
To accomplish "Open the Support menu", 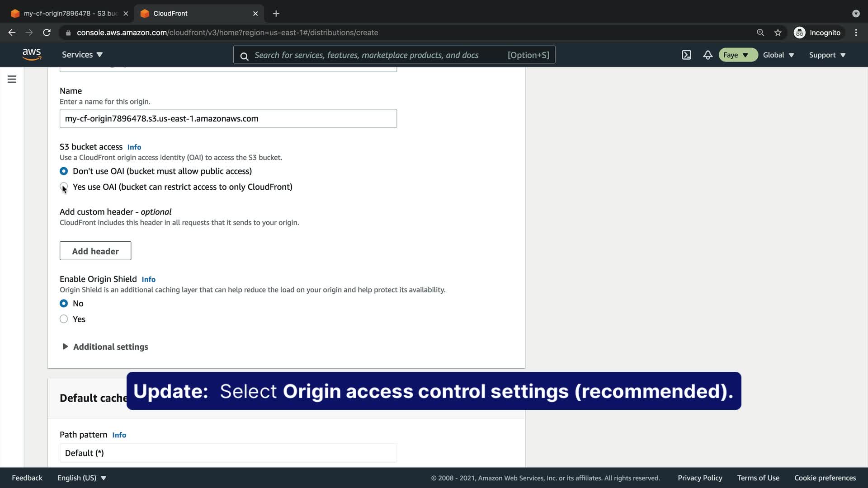I will (x=827, y=55).
